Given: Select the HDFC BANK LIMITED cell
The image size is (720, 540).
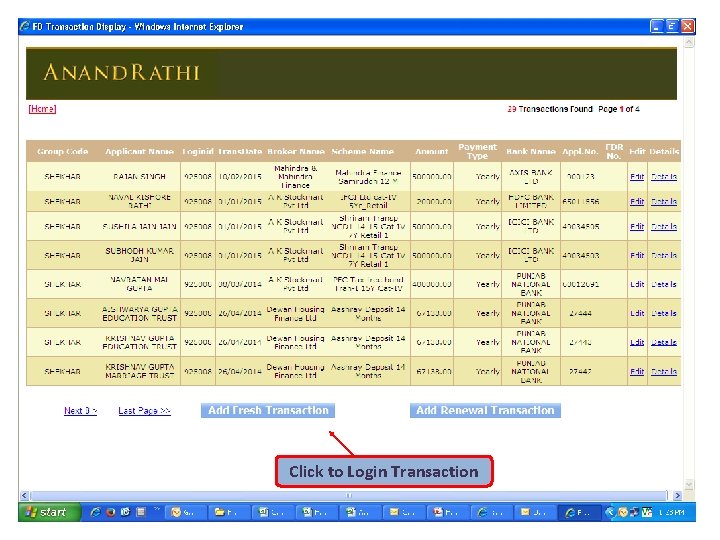Looking at the screenshot, I should [x=531, y=201].
